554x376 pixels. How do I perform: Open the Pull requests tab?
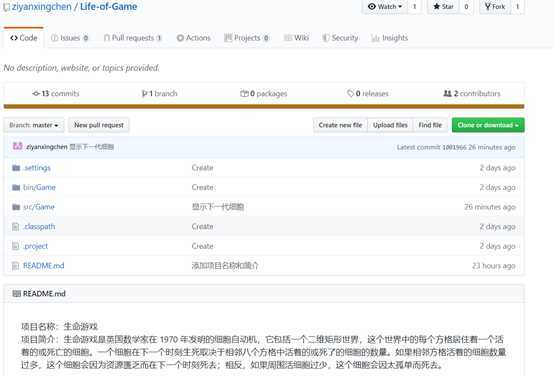[132, 38]
